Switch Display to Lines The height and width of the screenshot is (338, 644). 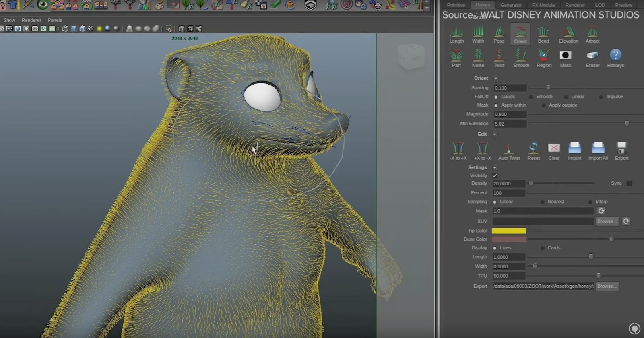tap(502, 248)
